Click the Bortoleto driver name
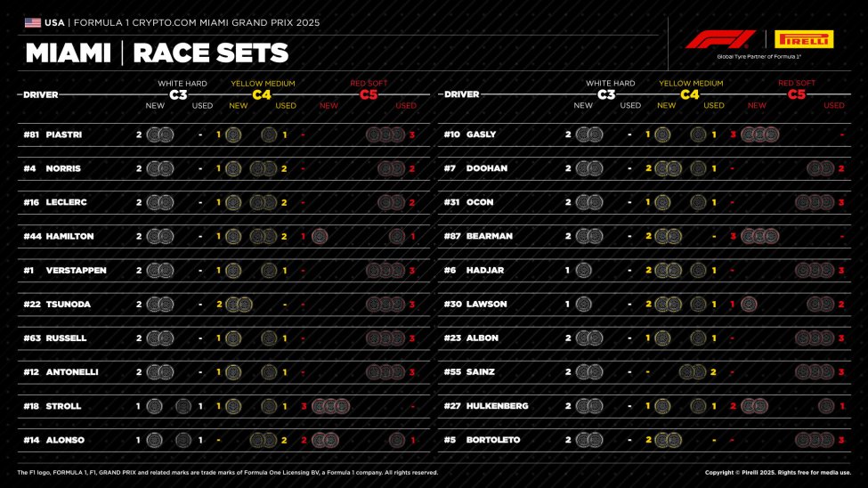868x488 pixels. (x=494, y=440)
